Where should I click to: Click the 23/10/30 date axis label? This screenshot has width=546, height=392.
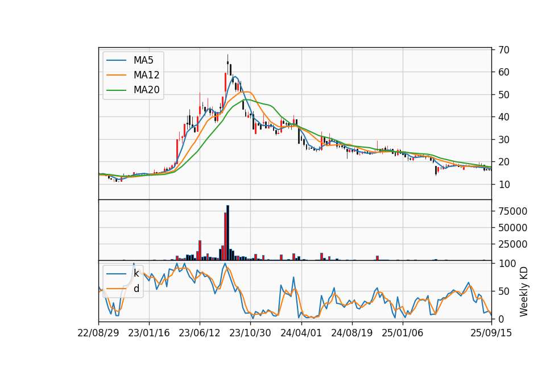pyautogui.click(x=250, y=333)
